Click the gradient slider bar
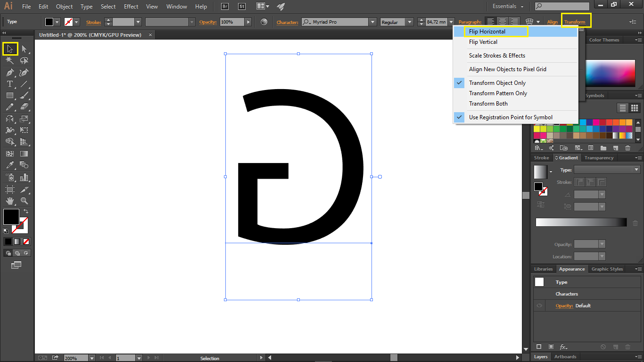 [x=581, y=222]
